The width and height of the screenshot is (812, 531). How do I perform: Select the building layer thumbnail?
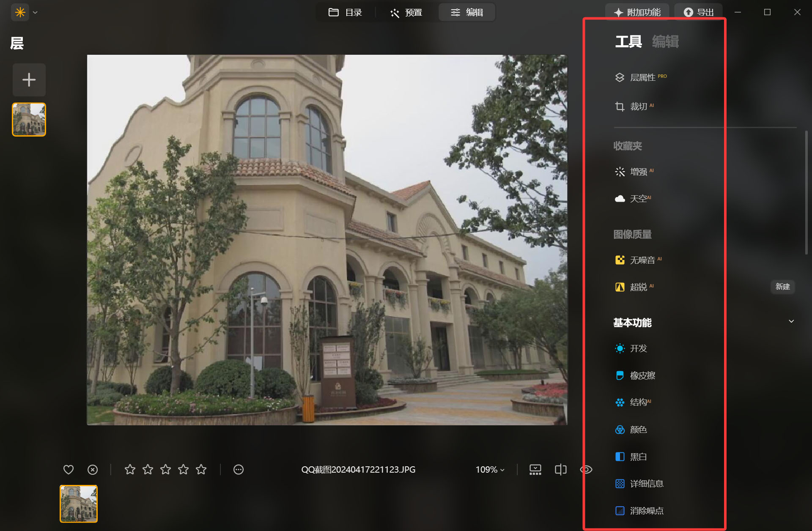(29, 119)
